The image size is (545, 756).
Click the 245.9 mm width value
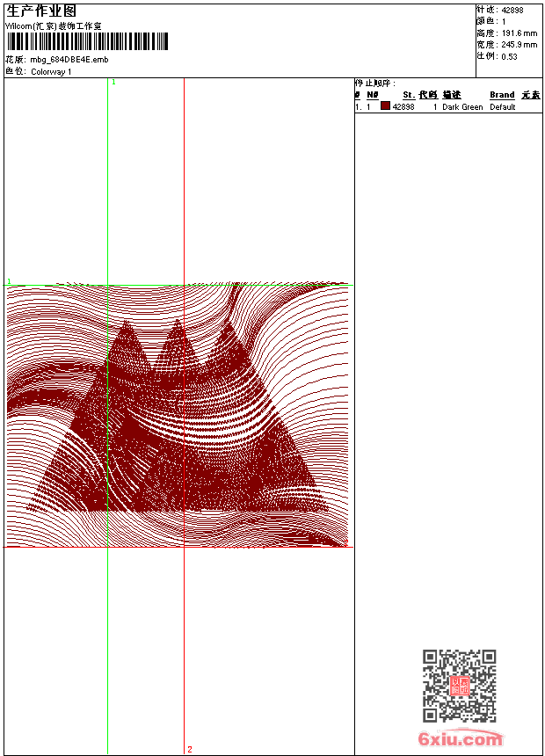coord(519,44)
